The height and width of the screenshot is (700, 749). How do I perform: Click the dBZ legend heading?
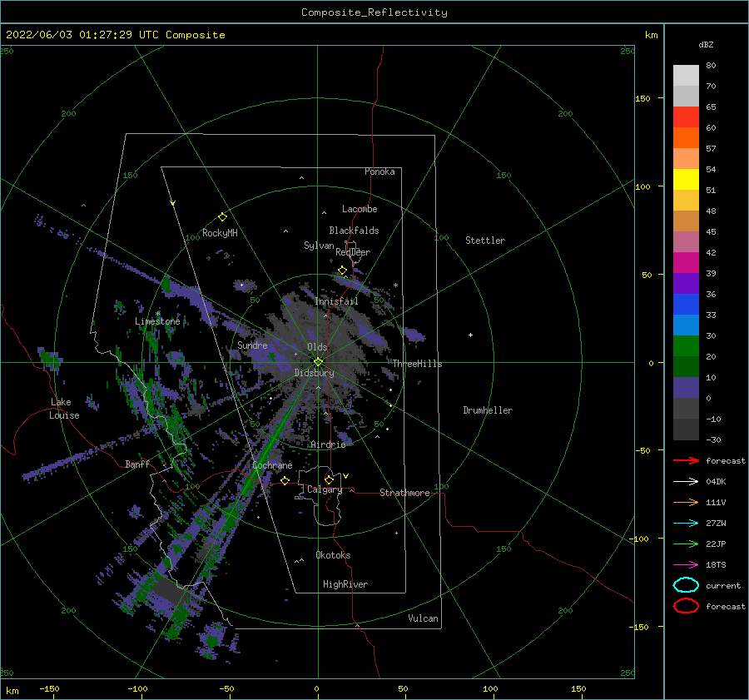point(706,44)
